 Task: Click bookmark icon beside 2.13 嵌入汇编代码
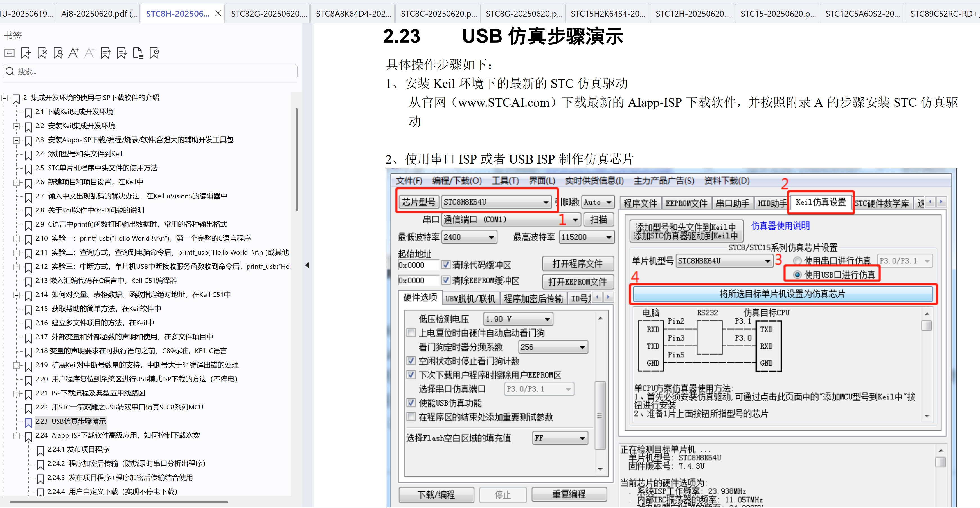(28, 282)
